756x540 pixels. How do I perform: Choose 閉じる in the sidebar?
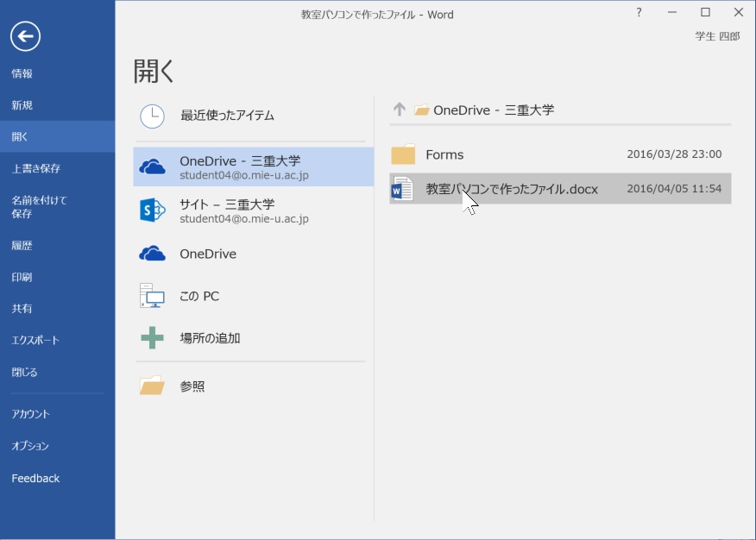(x=24, y=372)
